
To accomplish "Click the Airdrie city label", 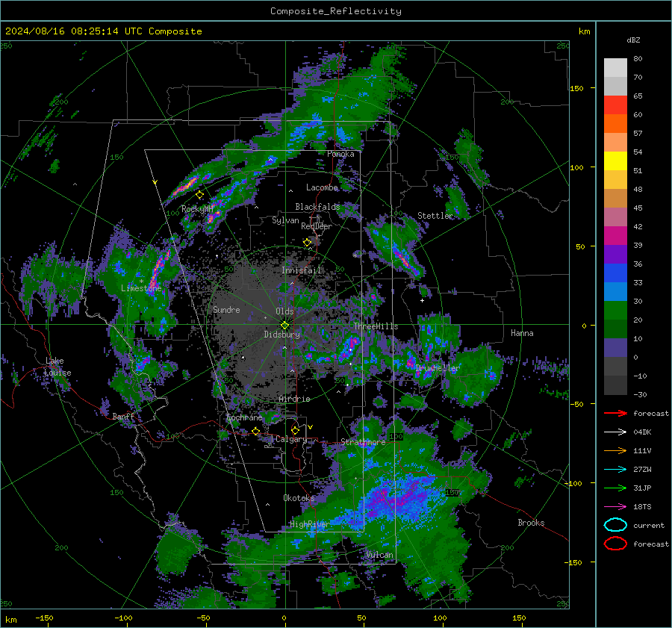I will point(294,399).
